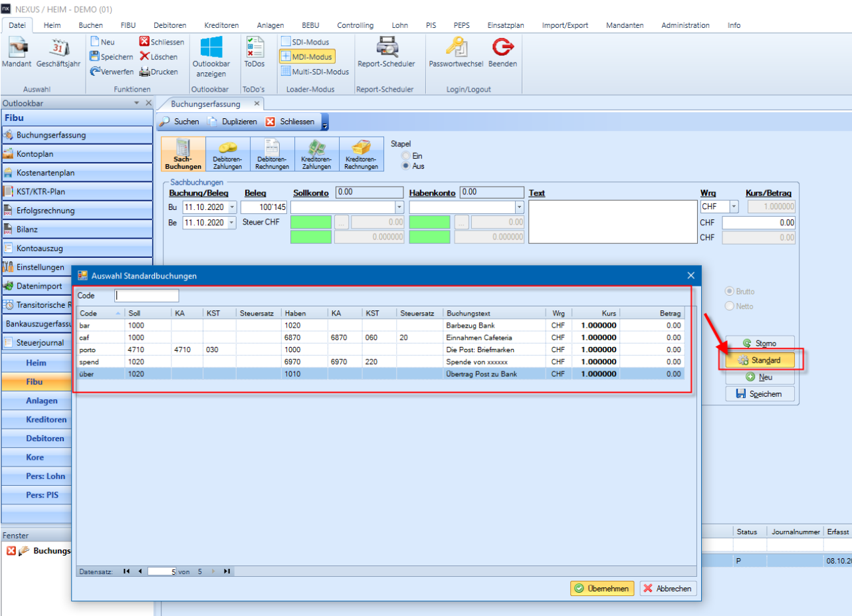Select the Stapel Ein radio button
The height and width of the screenshot is (616, 852).
pyautogui.click(x=404, y=155)
